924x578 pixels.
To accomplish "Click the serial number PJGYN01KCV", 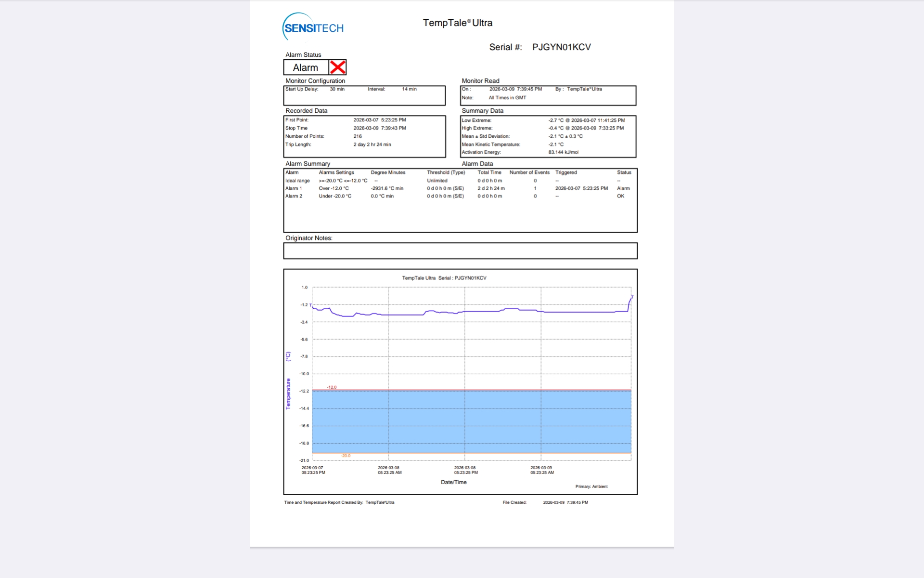I will click(x=561, y=47).
